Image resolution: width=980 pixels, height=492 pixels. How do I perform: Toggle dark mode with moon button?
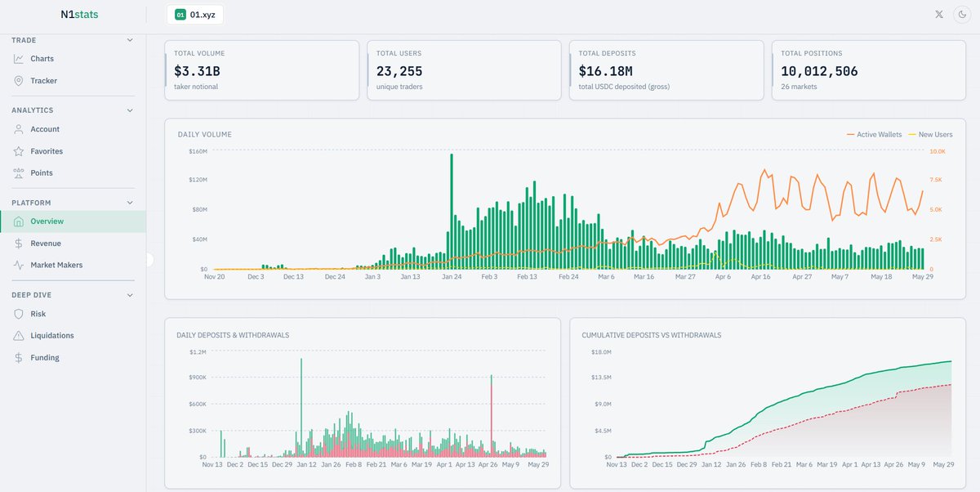click(x=960, y=14)
